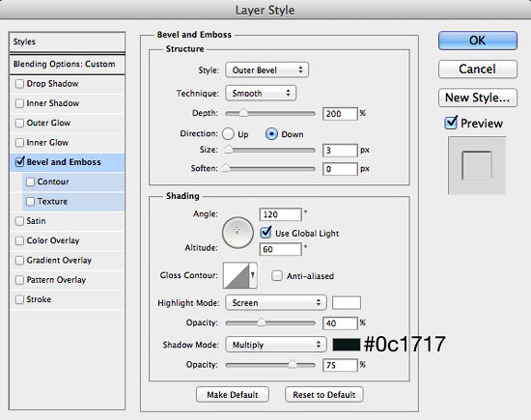Open the Shadow Mode Multiply dropdown
The width and height of the screenshot is (531, 420).
pyautogui.click(x=276, y=345)
